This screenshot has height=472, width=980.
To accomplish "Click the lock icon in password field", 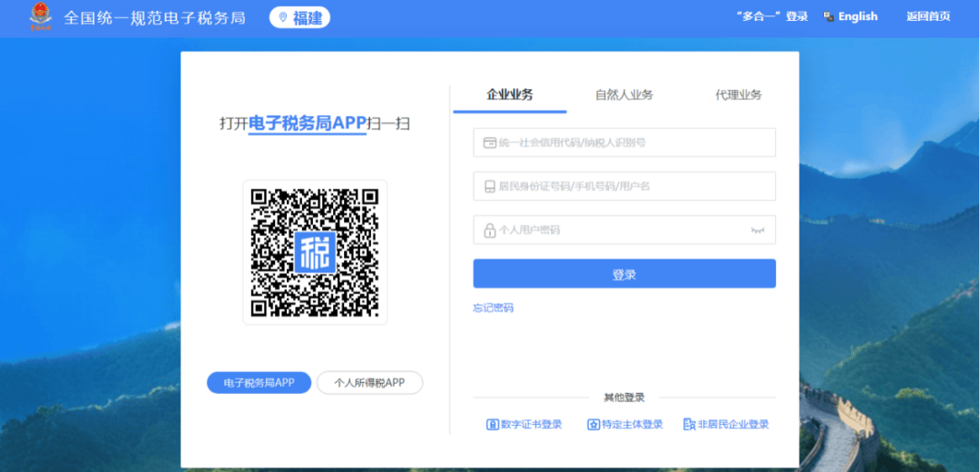I will click(490, 231).
